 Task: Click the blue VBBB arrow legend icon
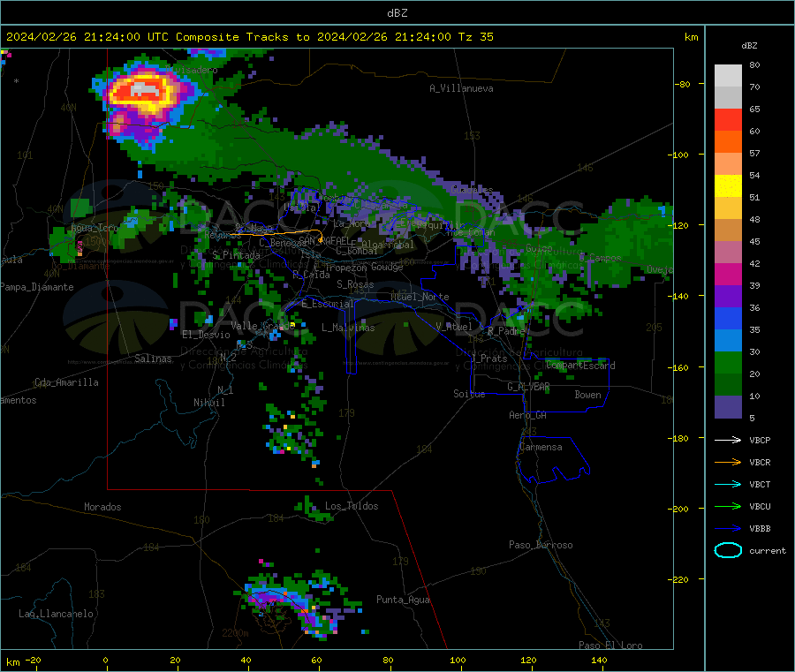(728, 529)
